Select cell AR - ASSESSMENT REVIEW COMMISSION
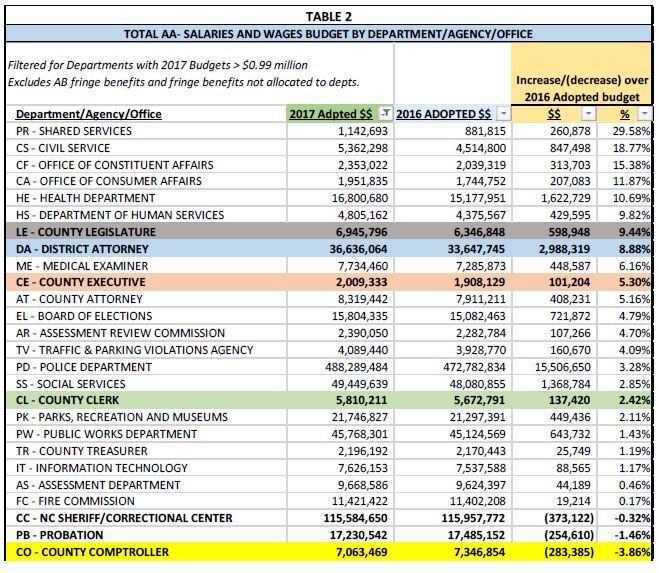Image resolution: width=659 pixels, height=573 pixels. (x=147, y=333)
